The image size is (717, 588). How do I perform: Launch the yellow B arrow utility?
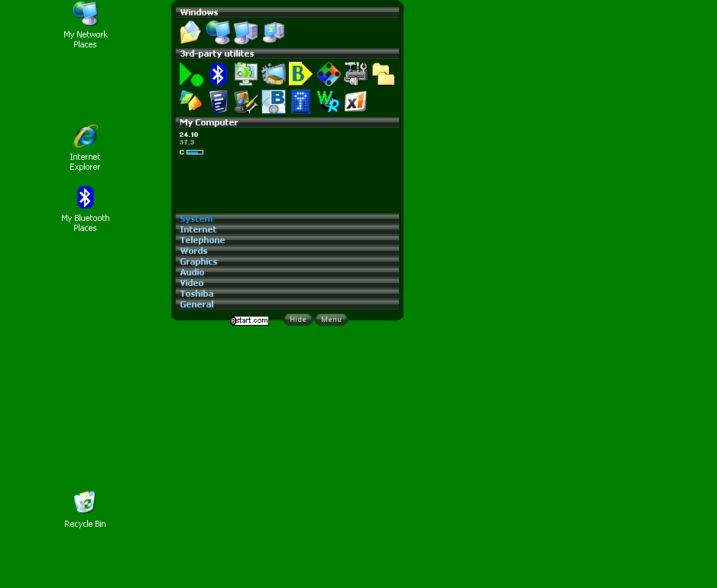[300, 74]
